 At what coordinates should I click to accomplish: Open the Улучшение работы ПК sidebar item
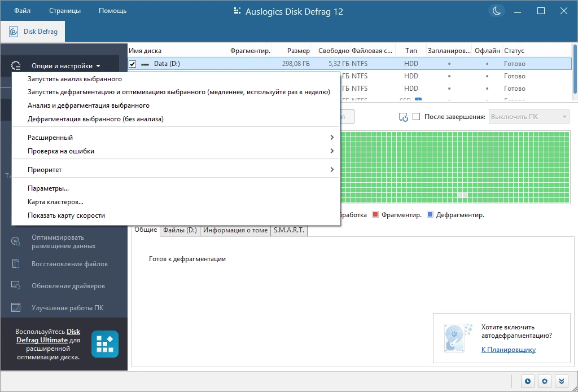click(x=68, y=307)
